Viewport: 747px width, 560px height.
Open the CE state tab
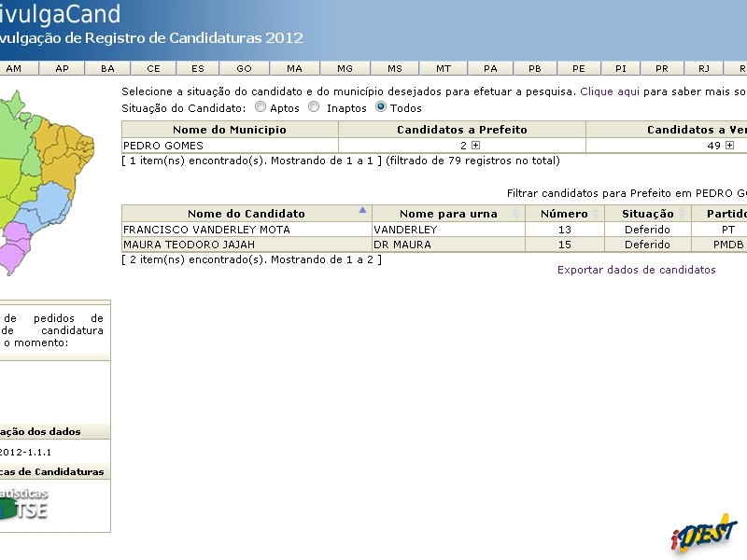(x=153, y=68)
